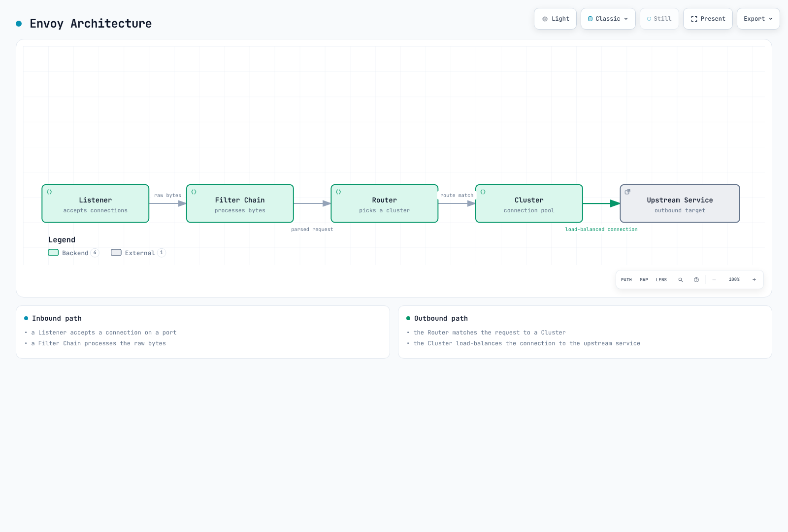Select the Listener node
Screen dimensions: 788x532
tap(96, 203)
